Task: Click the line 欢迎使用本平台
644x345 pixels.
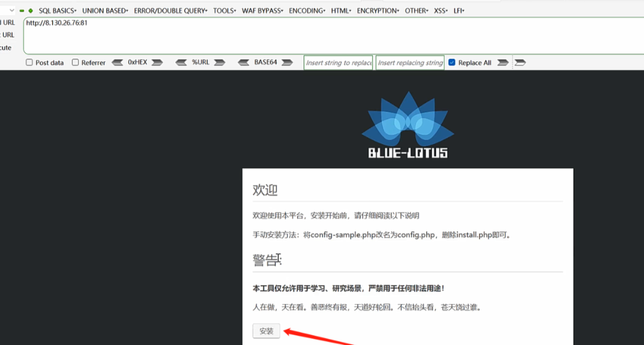Action: (336, 216)
